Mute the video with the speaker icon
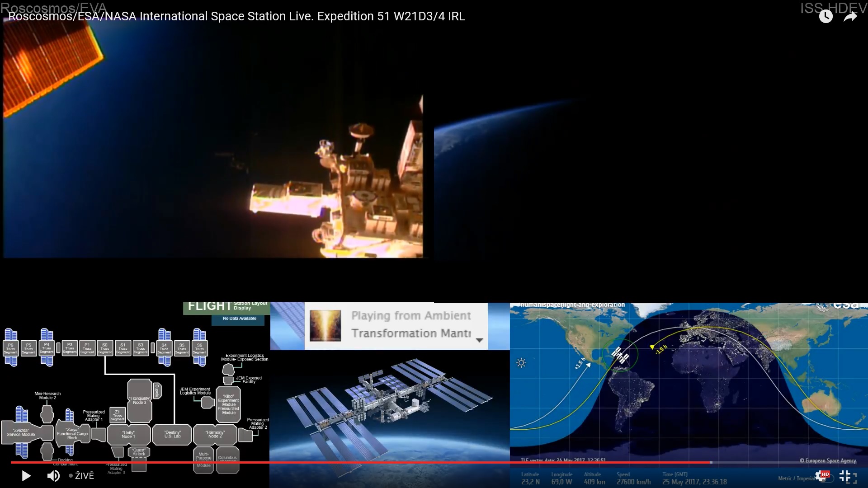868x488 pixels. click(53, 476)
